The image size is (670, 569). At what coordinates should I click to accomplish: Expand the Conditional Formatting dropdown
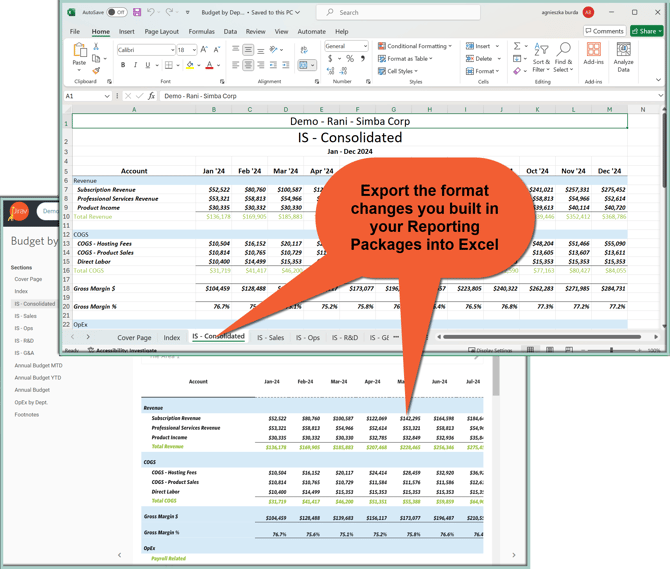click(415, 46)
